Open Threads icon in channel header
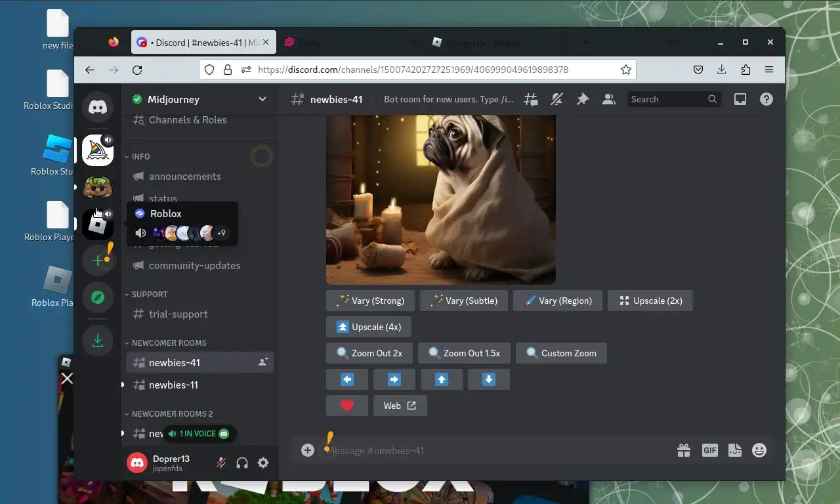840x504 pixels. pyautogui.click(x=531, y=99)
